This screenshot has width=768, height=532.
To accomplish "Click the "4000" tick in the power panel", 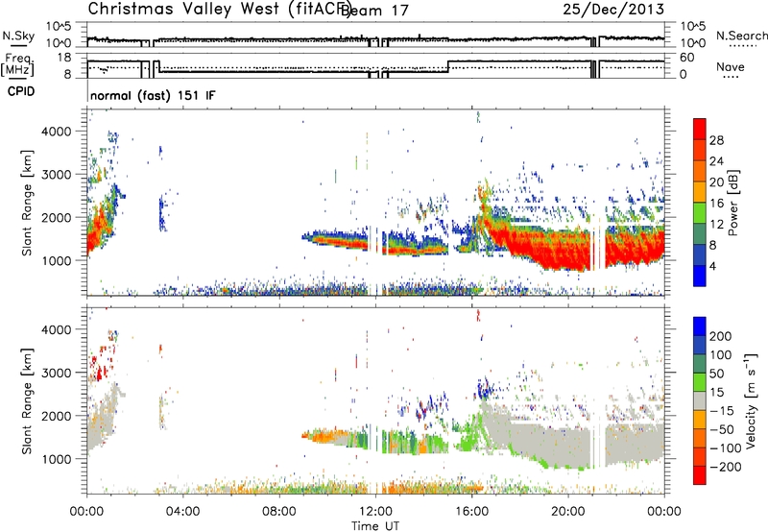I will [x=57, y=132].
